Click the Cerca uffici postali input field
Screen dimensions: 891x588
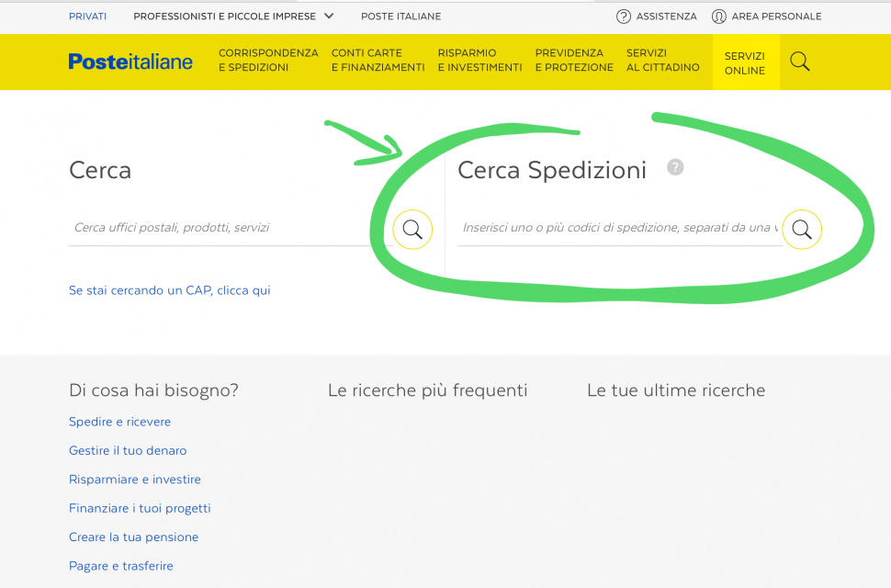231,228
